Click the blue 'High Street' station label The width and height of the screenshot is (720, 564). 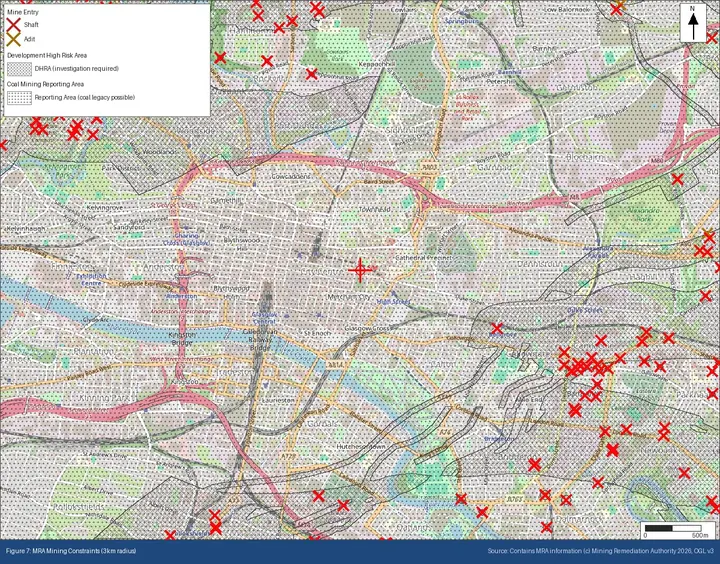pos(393,302)
